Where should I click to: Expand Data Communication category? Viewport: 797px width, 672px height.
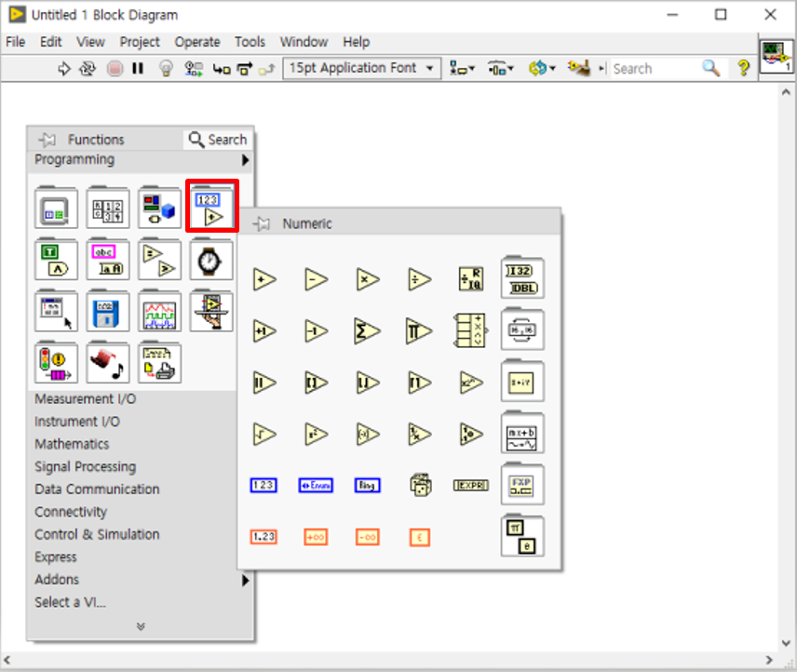tap(97, 490)
